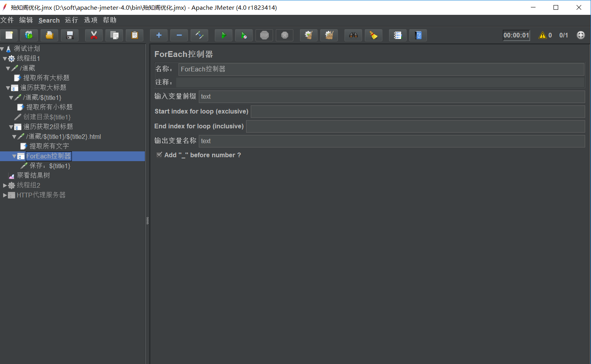Select the 保存：${title1} tree item
Image resolution: width=591 pixels, height=364 pixels.
(50, 166)
